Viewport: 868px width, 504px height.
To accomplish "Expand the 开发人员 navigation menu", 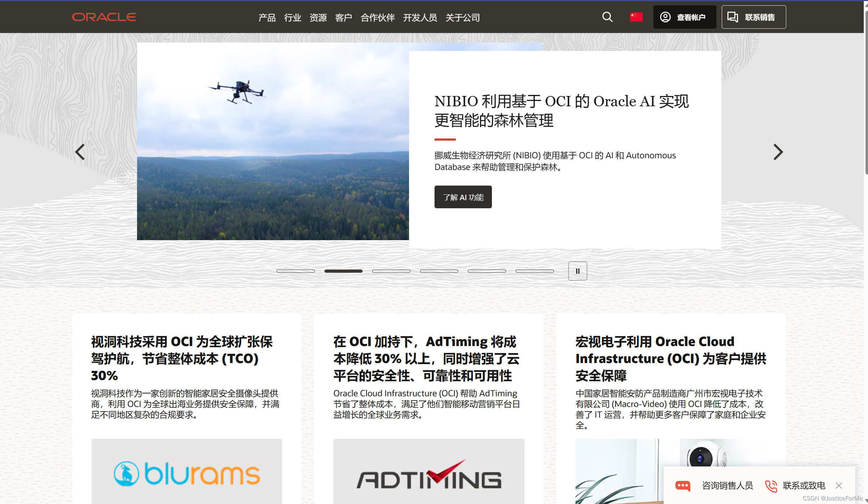I will tap(420, 17).
